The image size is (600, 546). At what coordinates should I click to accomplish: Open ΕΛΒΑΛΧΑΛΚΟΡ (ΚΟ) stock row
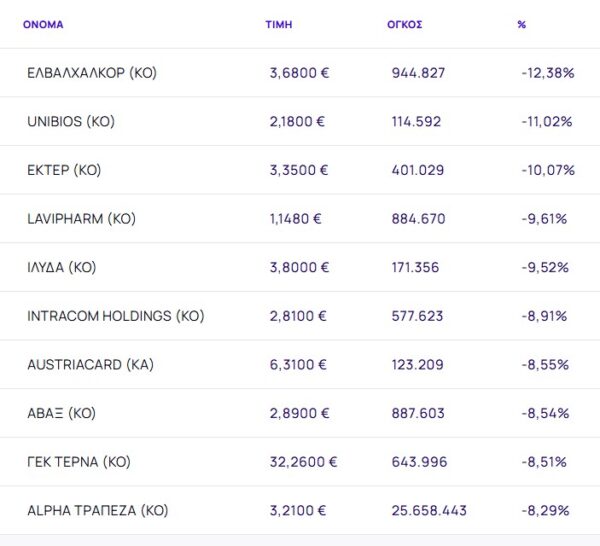pyautogui.click(x=92, y=73)
